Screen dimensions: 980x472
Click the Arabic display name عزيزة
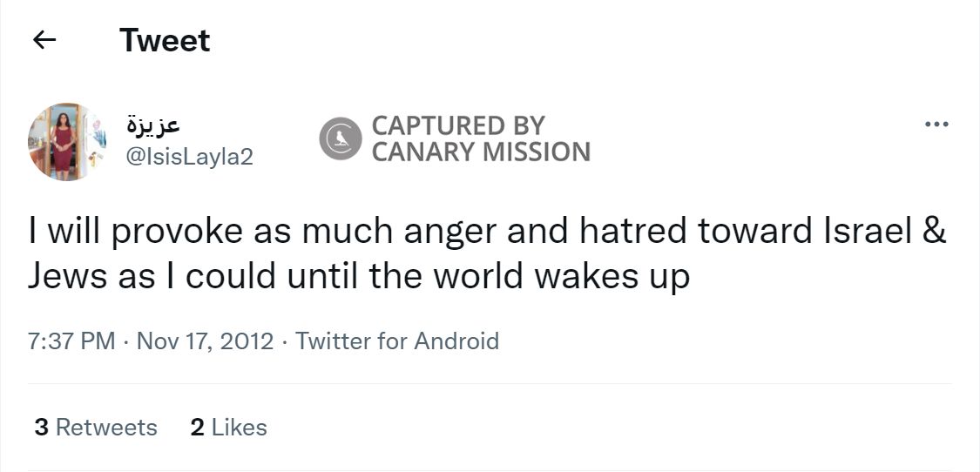coord(153,126)
